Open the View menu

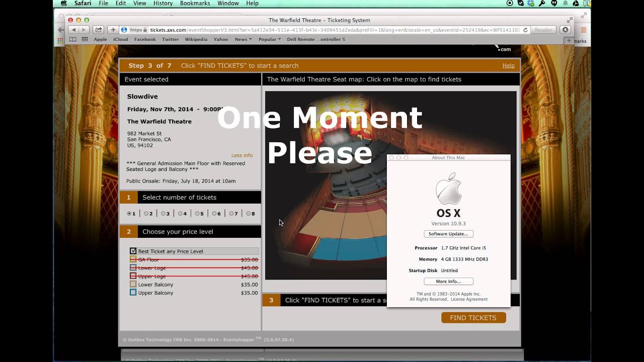(140, 4)
